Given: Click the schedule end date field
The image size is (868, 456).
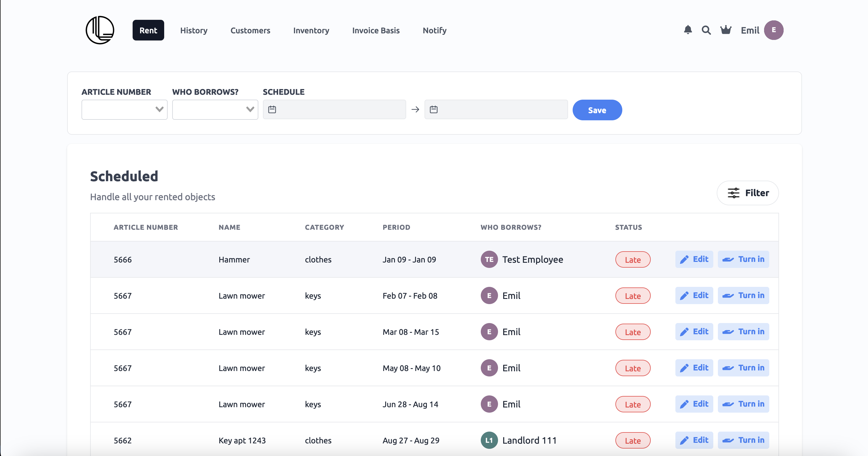Looking at the screenshot, I should click(x=496, y=109).
